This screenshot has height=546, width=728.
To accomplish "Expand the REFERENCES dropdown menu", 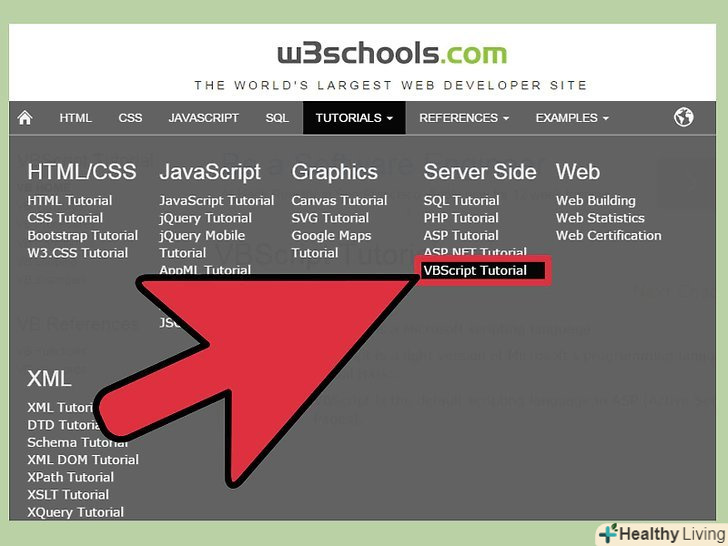I will pos(464,118).
